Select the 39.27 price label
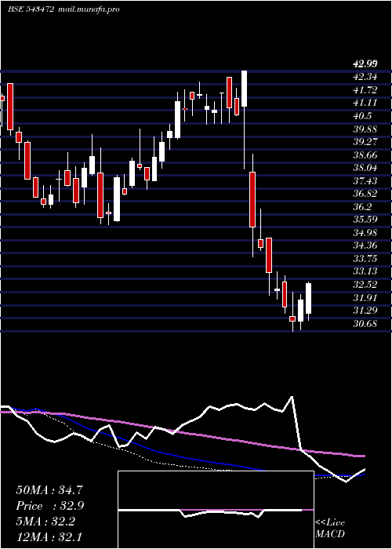This screenshot has height=549, width=392. pos(365,142)
